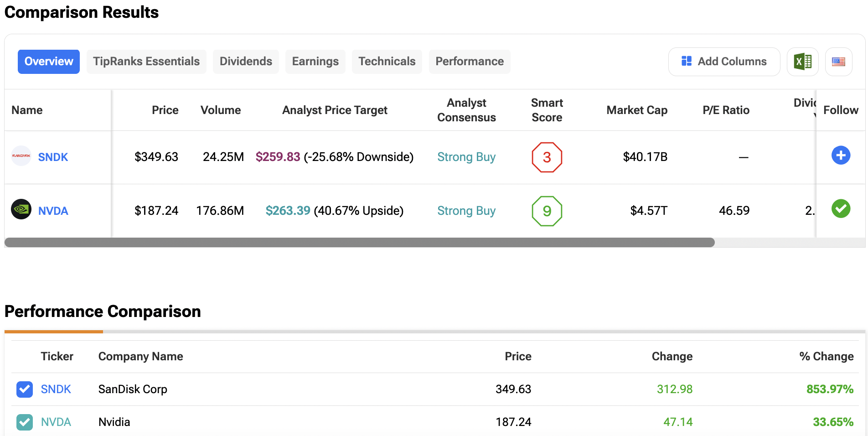
Task: Follow SNDK with the plus icon
Action: 841,156
